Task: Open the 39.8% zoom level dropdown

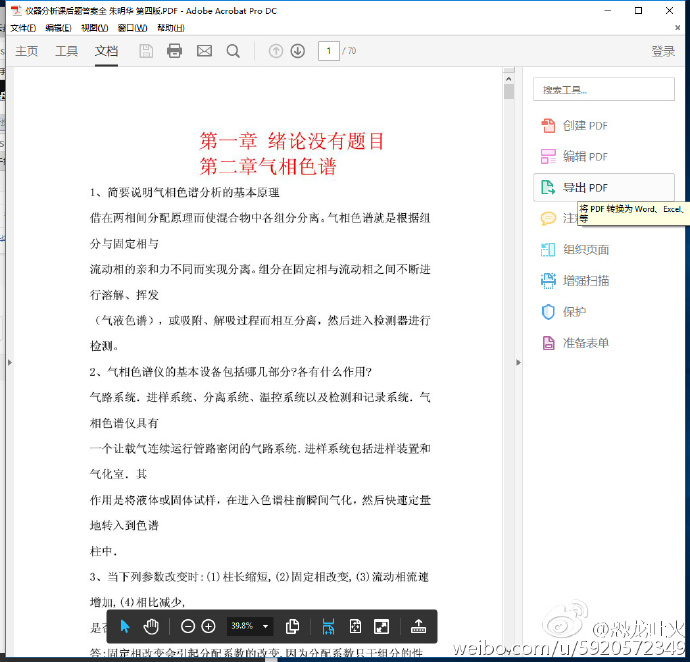Action: coord(265,626)
